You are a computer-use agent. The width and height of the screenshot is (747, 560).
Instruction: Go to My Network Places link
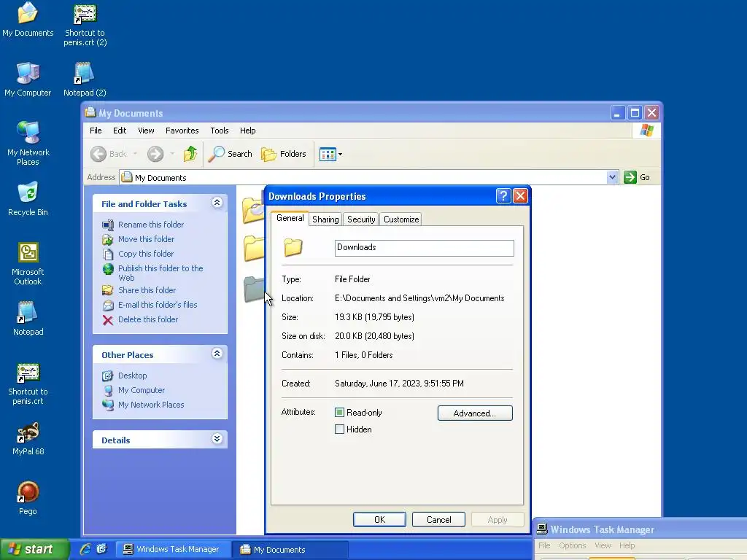pos(151,405)
